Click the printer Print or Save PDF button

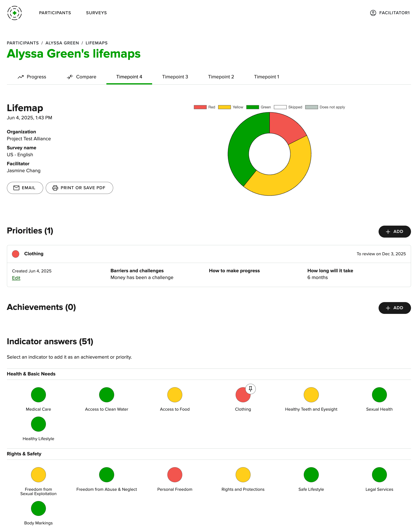click(79, 188)
